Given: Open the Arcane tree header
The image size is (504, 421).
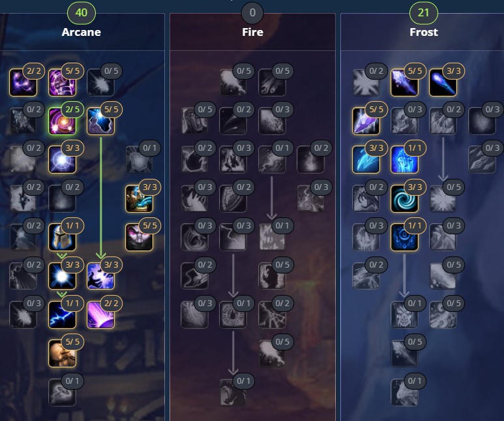Looking at the screenshot, I should 82,32.
